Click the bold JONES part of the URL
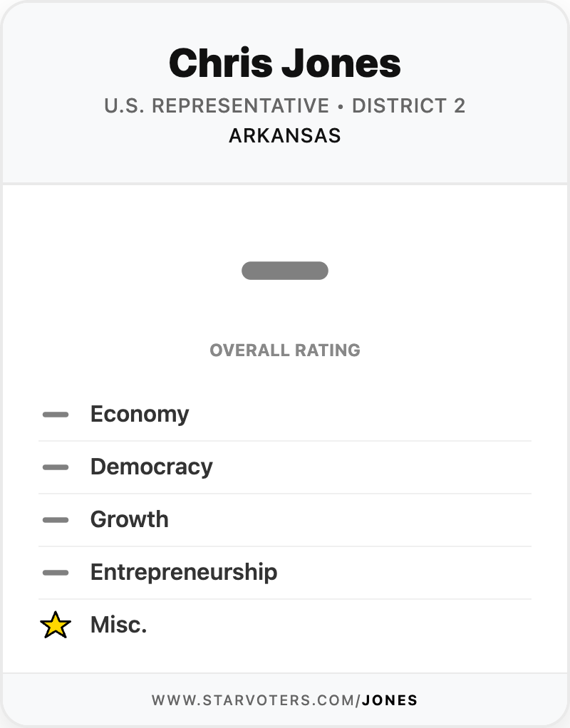Screen dimensions: 570x728 tap(390, 700)
